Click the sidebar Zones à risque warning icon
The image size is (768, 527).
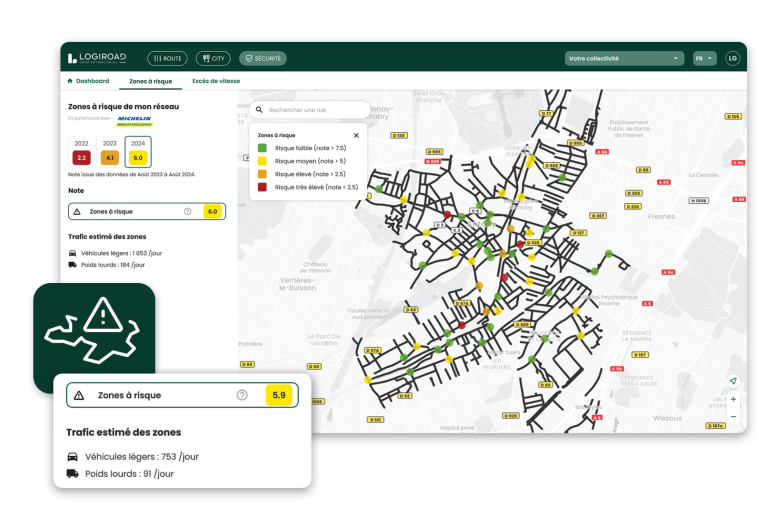pos(77,212)
